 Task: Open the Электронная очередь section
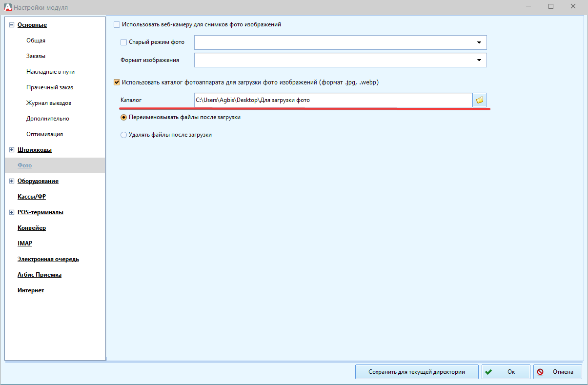[x=48, y=259]
